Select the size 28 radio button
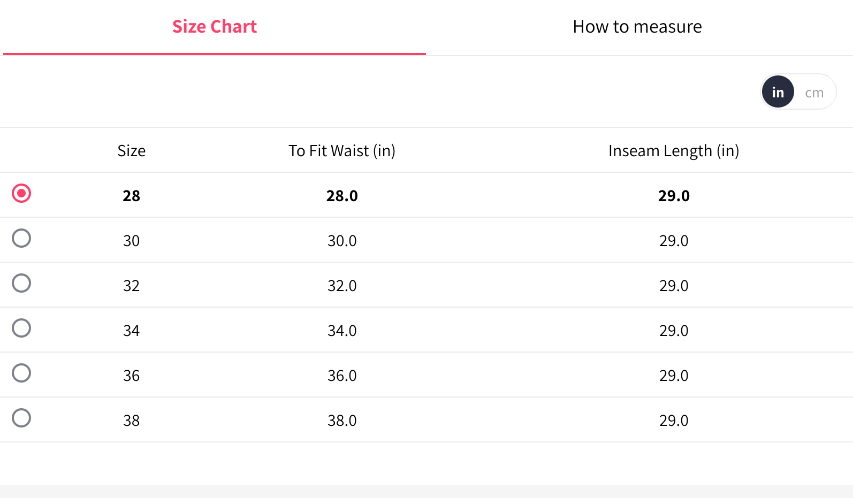This screenshot has width=853, height=504. (21, 193)
